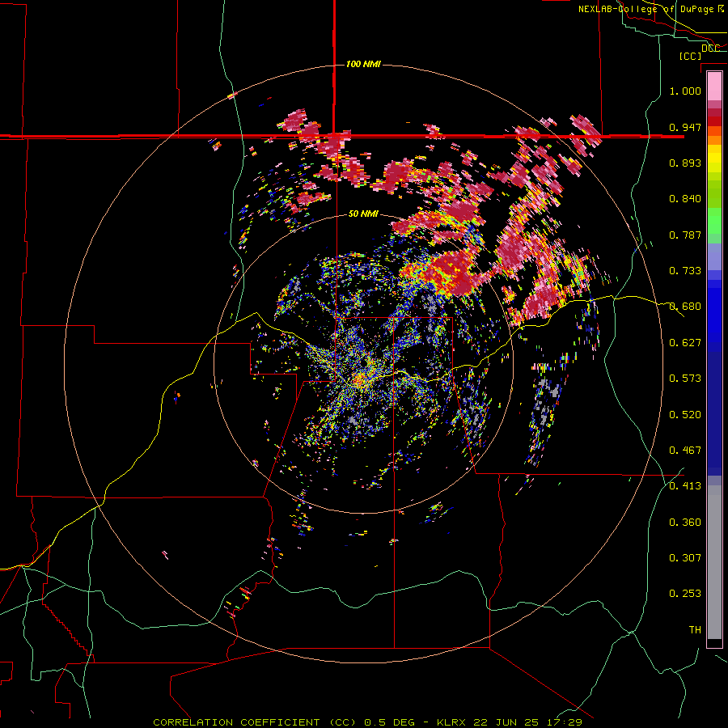Click the TH threshold label
Screen dimensions: 728x728
tap(695, 630)
